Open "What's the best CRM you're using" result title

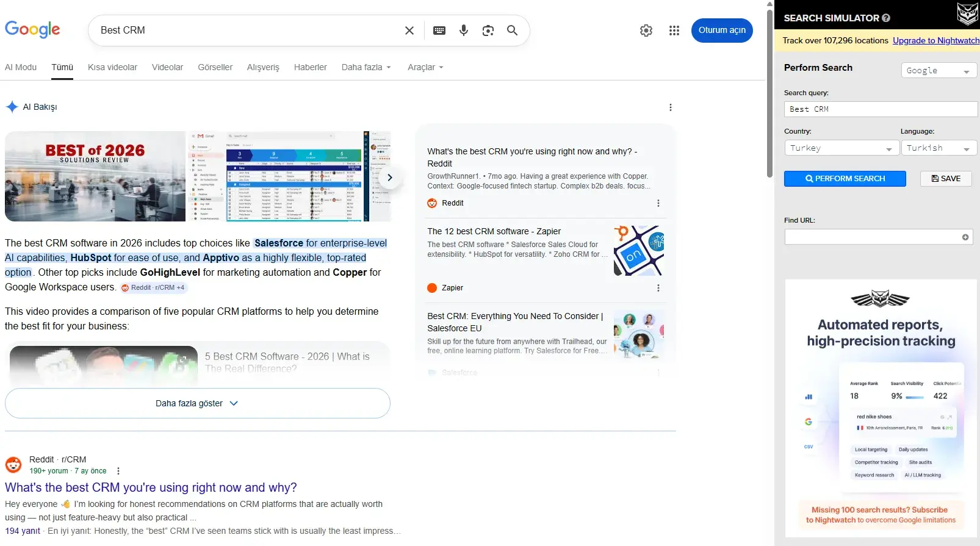[x=151, y=487]
